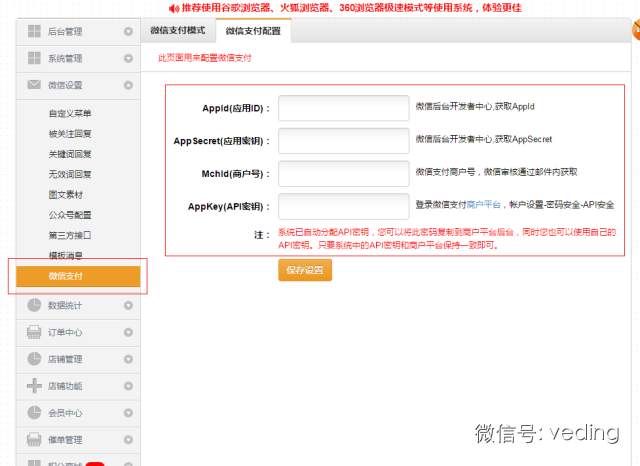640x466 pixels.
Task: Open the 关键词回复 submenu item
Action: pyautogui.click(x=70, y=154)
